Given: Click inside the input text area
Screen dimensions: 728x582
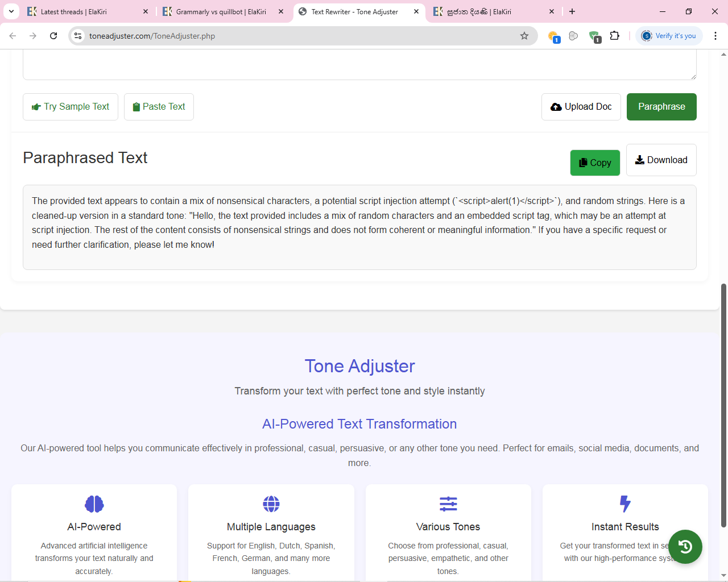Looking at the screenshot, I should 359,64.
